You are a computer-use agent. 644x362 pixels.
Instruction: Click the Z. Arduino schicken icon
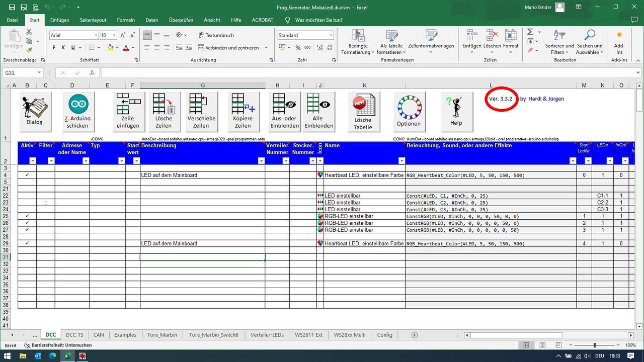pyautogui.click(x=77, y=111)
